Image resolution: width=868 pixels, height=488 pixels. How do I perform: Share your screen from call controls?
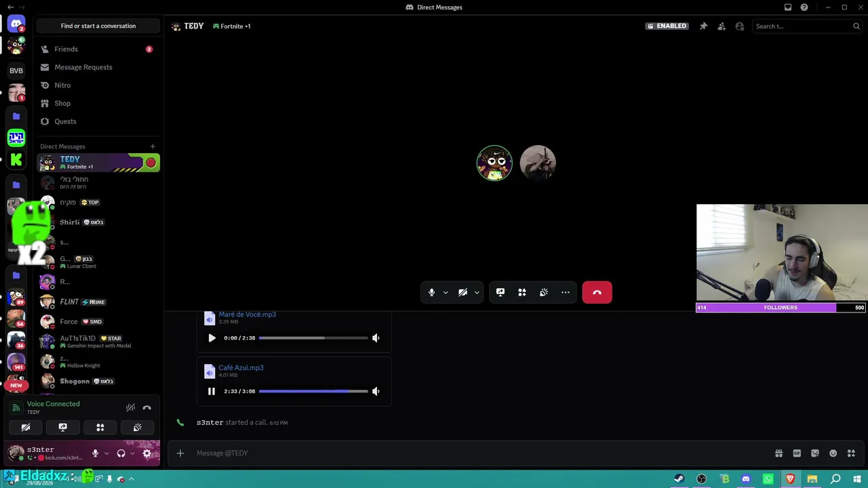click(500, 292)
